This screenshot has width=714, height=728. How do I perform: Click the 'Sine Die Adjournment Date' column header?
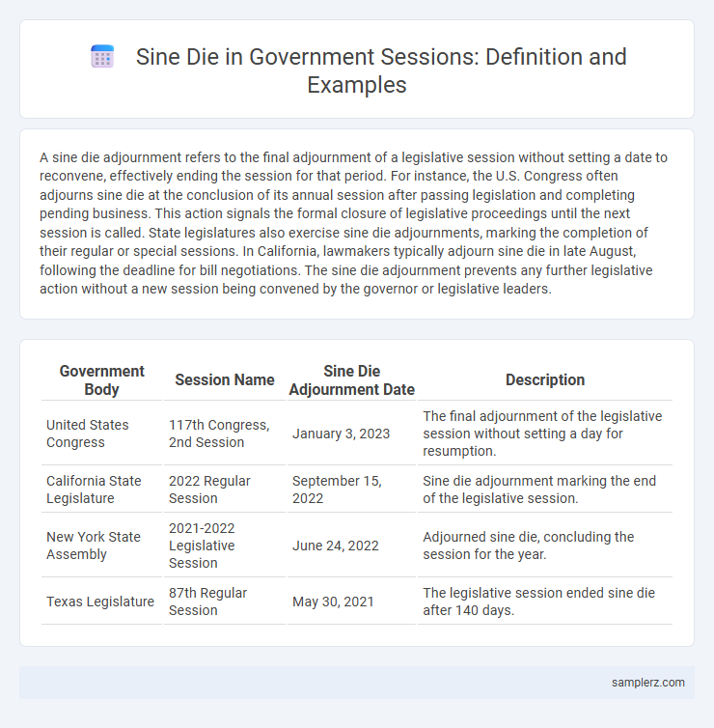(351, 380)
